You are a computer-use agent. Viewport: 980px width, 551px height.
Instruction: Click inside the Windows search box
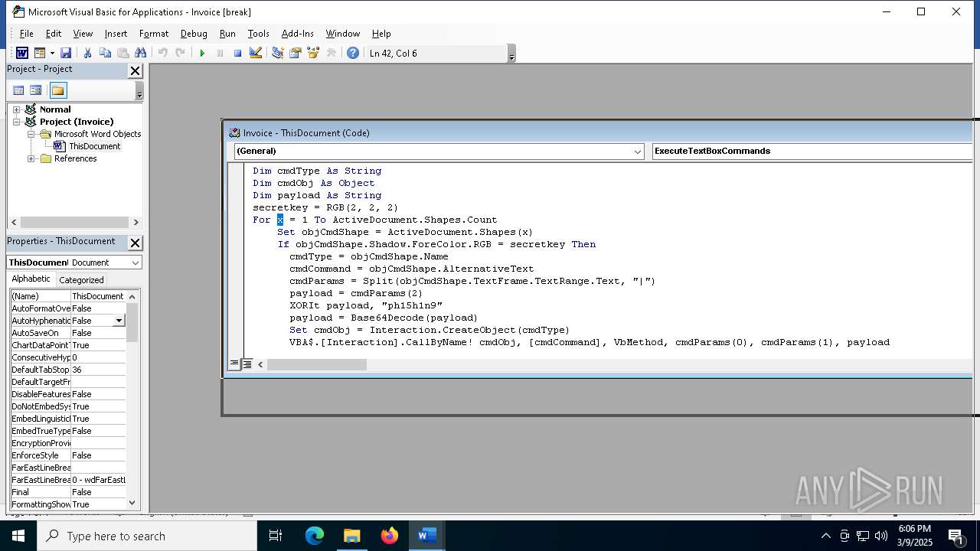(147, 536)
